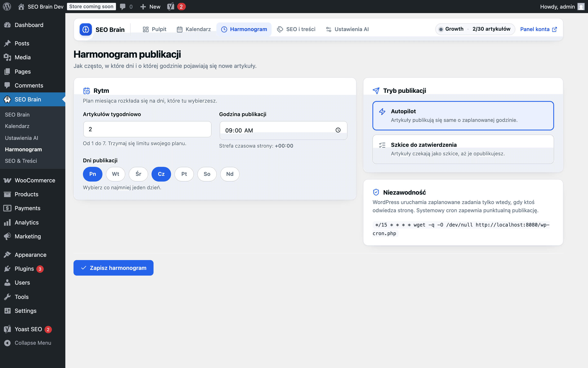Click the Yoast notification count in admin bar
The image size is (588, 368).
pyautogui.click(x=181, y=7)
